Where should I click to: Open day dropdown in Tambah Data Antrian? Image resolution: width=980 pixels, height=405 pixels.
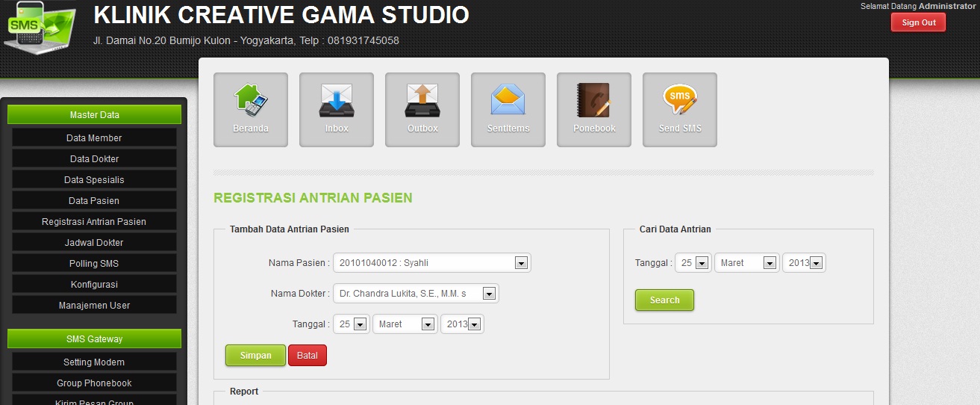pos(352,324)
